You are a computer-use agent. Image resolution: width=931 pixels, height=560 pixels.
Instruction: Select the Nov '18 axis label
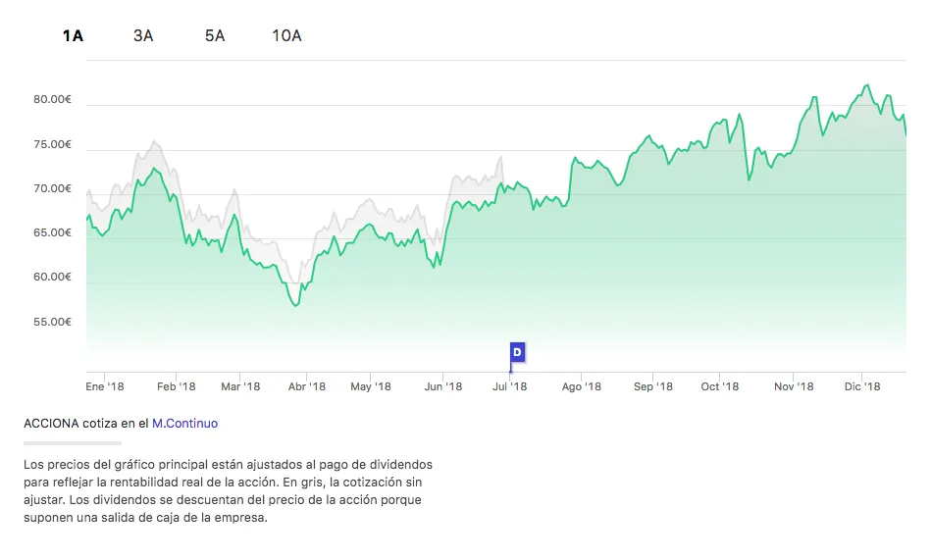(x=794, y=386)
